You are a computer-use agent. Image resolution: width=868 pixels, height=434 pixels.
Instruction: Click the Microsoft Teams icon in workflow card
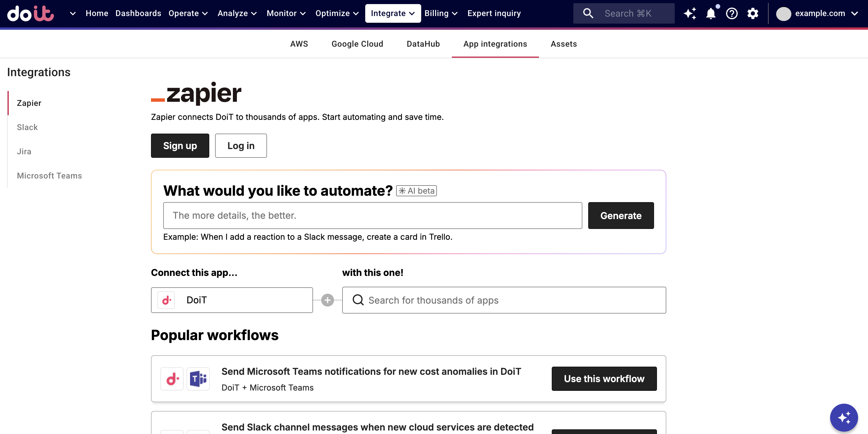(198, 378)
